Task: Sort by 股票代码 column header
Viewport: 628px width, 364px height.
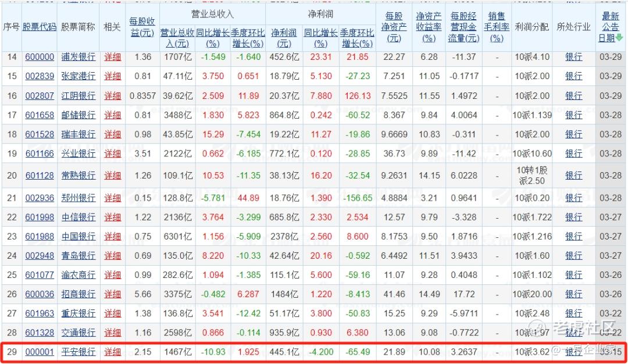Action: 40,27
